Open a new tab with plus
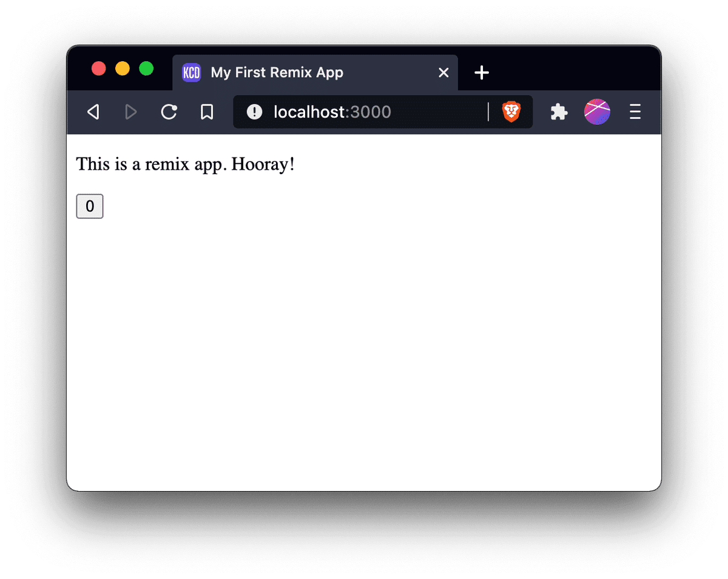This screenshot has width=728, height=579. click(x=482, y=73)
